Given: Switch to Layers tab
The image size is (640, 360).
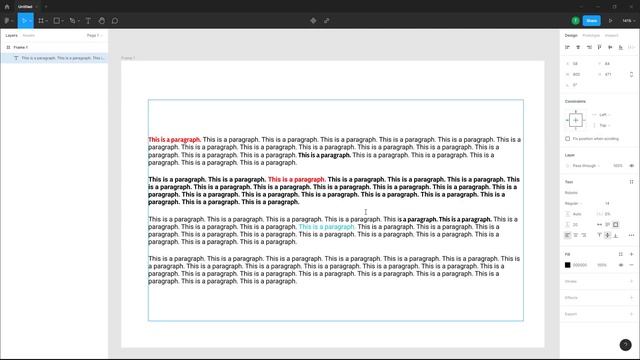Looking at the screenshot, I should (x=11, y=36).
